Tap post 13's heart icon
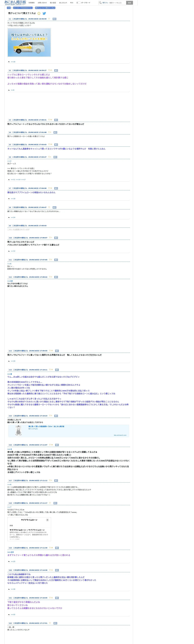Screen dimensions: 194x644 [50, 351]
